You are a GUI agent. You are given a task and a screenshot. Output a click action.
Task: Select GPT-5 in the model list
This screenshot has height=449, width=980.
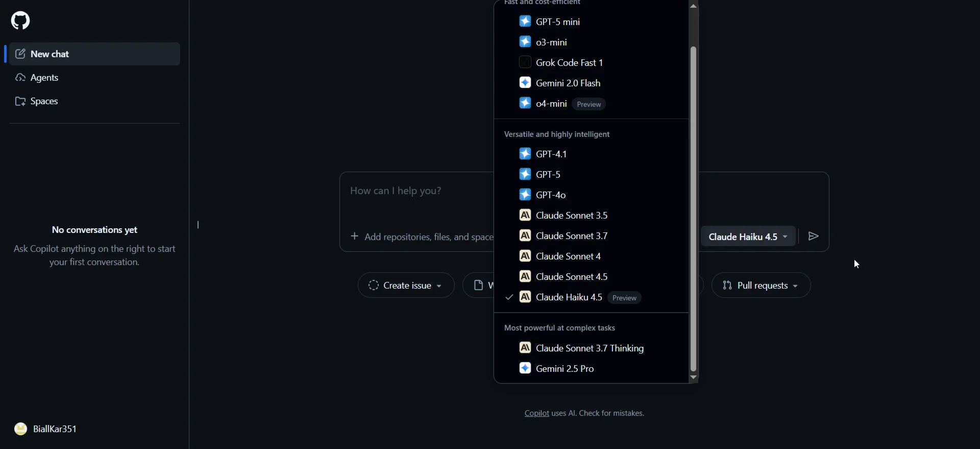pos(591,174)
